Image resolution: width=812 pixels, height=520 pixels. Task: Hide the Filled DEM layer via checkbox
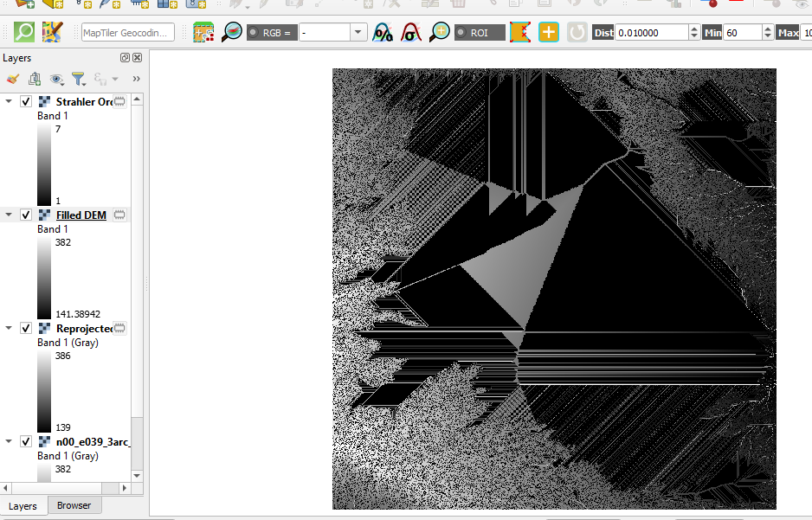[x=26, y=215]
